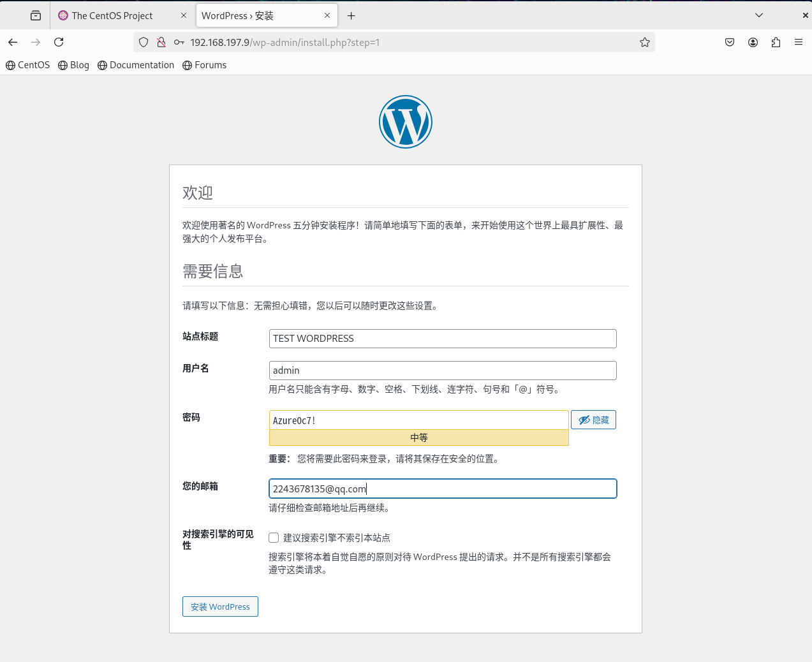Hide the password with 隐藏 button
Viewport: 812px width, 662px height.
593,420
